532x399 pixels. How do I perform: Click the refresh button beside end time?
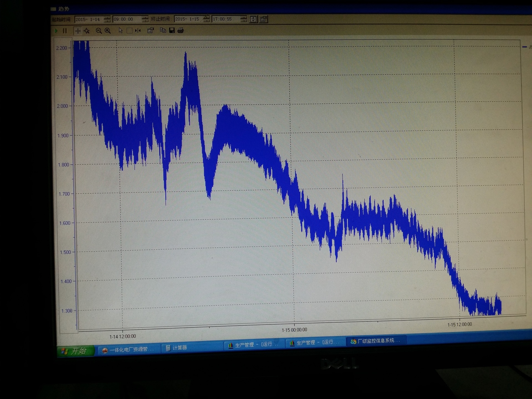pyautogui.click(x=253, y=19)
